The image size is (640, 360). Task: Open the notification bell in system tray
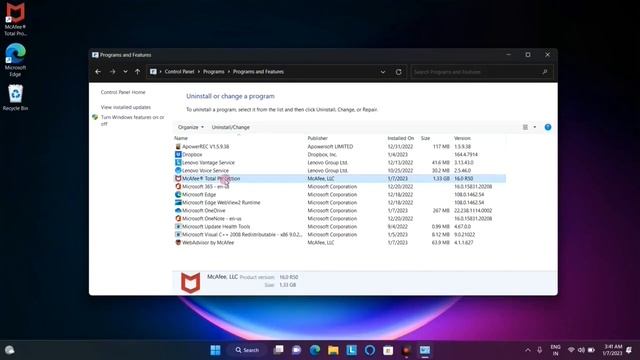[629, 350]
